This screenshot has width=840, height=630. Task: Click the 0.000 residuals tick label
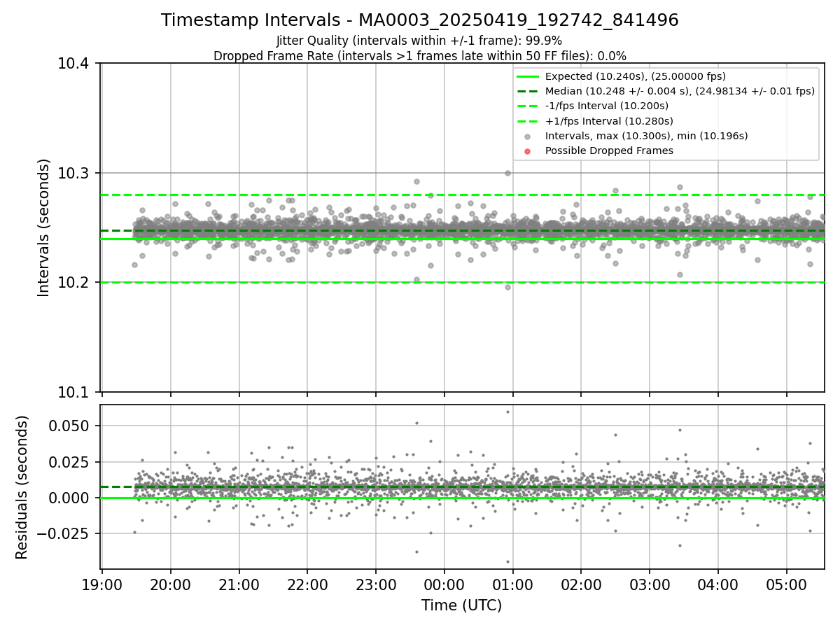(x=70, y=498)
